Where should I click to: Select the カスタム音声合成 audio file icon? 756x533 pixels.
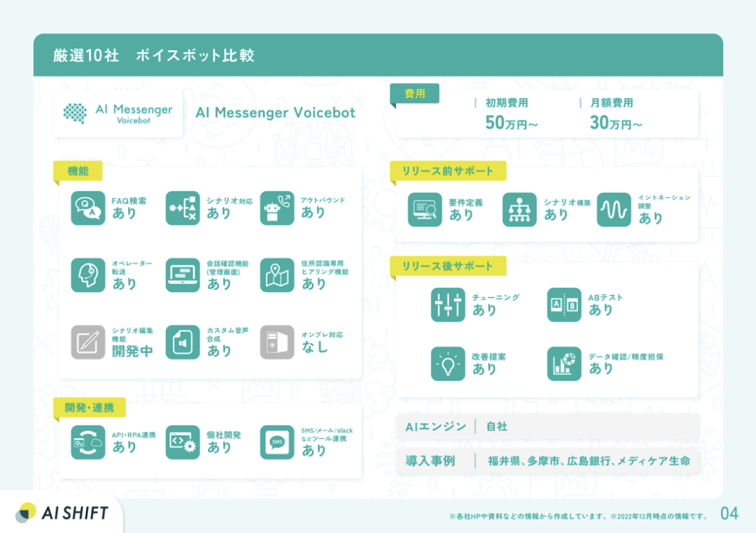[182, 342]
